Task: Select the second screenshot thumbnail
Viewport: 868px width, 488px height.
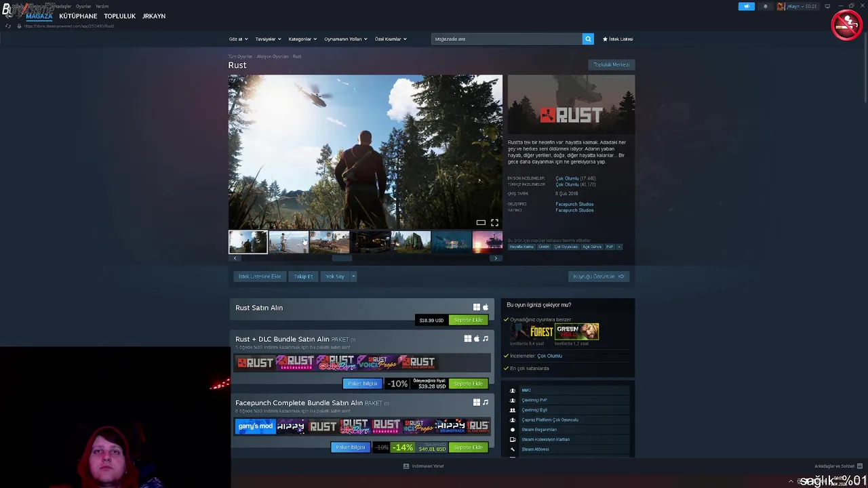Action: tap(289, 242)
